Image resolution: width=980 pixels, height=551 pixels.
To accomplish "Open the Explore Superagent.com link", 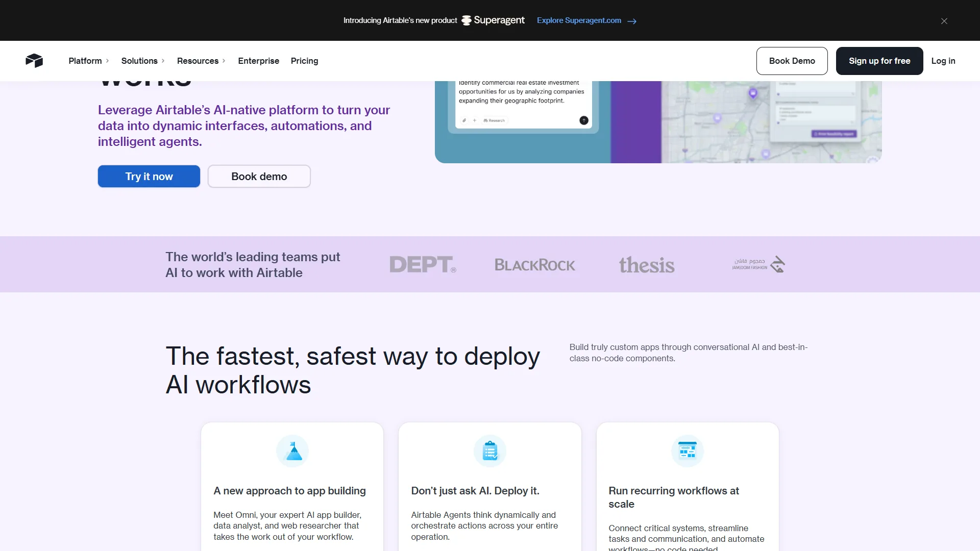I will coord(579,20).
